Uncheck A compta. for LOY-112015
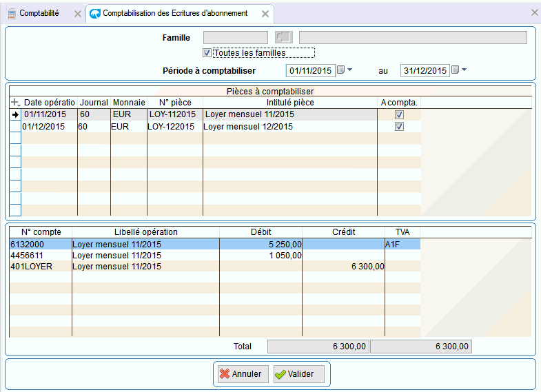 pos(399,114)
